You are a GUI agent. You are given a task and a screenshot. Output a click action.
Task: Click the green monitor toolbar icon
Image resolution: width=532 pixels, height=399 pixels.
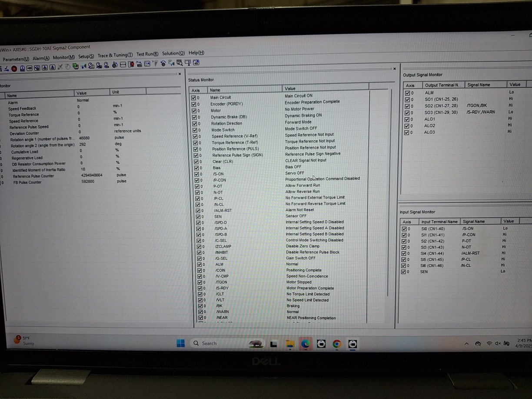point(75,66)
